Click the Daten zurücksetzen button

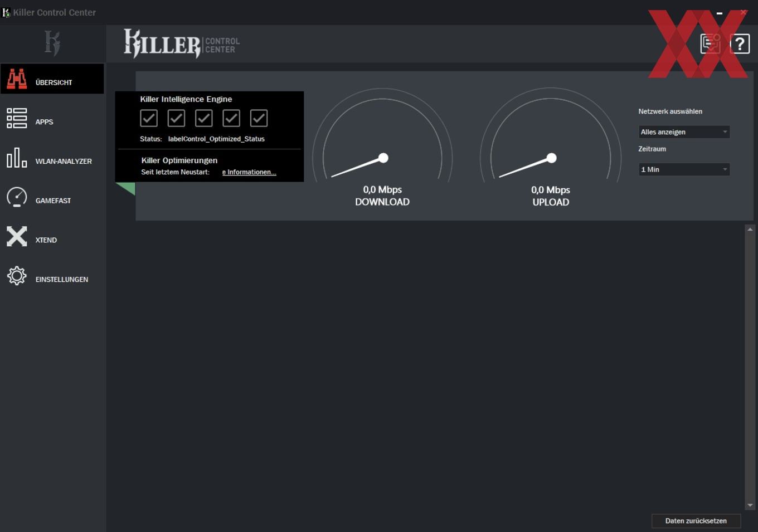tap(696, 521)
